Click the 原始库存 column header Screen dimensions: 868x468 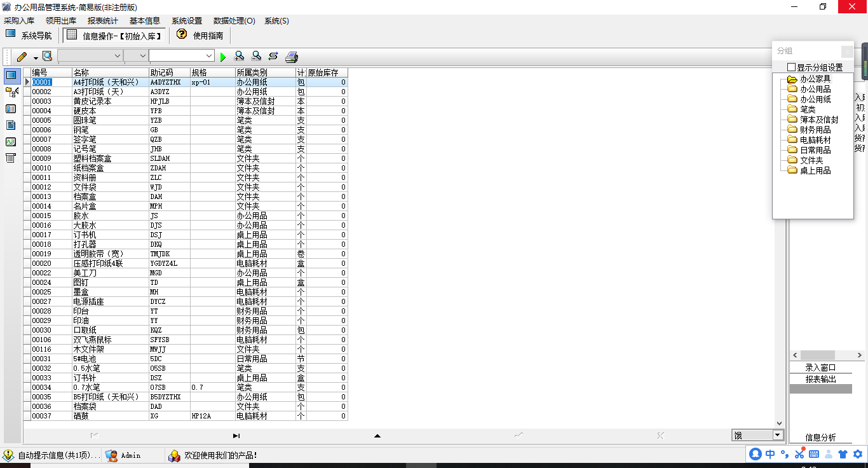pyautogui.click(x=327, y=72)
